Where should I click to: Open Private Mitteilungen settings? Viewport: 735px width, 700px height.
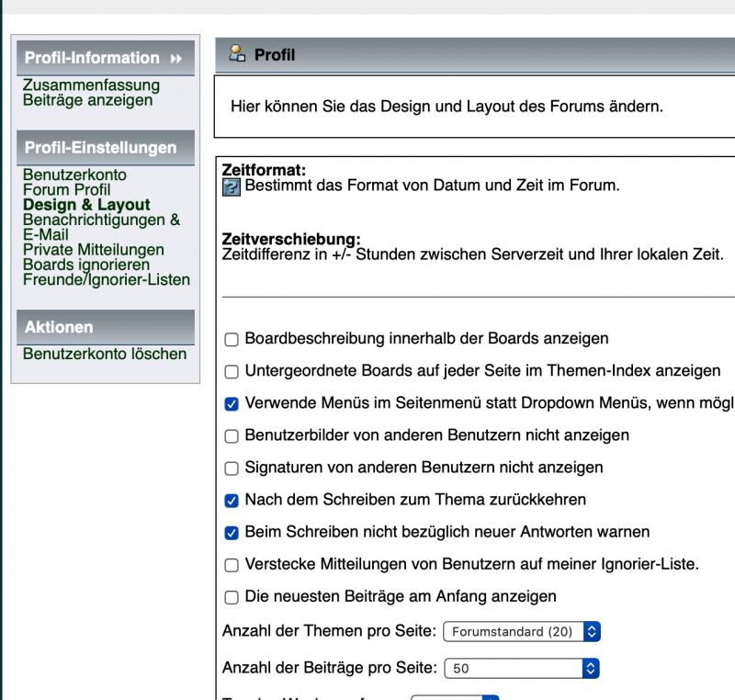pyautogui.click(x=93, y=250)
